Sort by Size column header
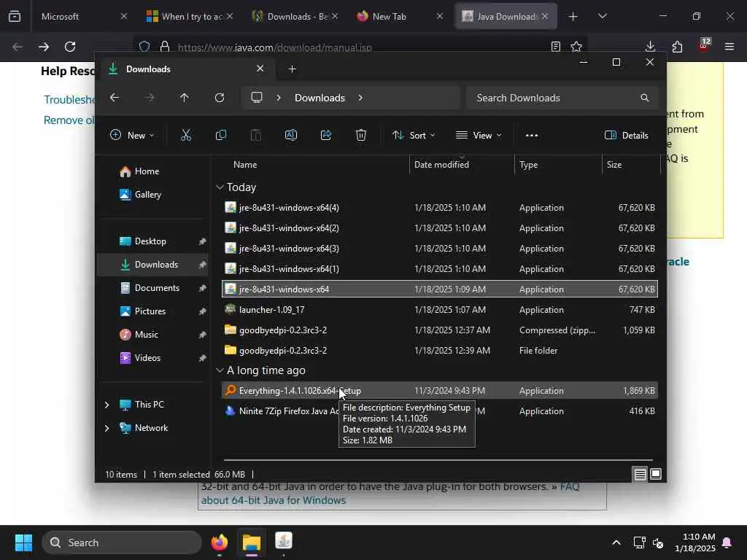 pyautogui.click(x=631, y=164)
